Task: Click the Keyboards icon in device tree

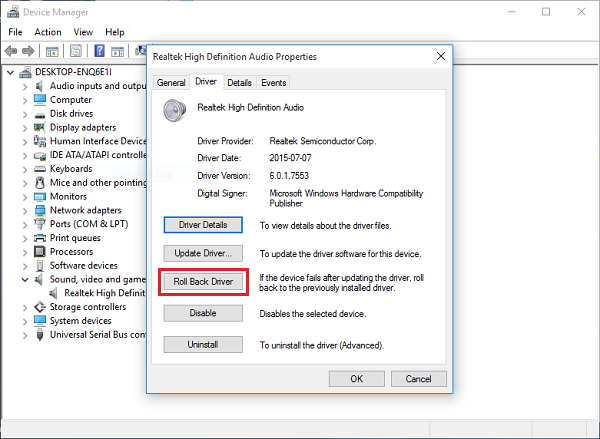Action: (x=40, y=169)
